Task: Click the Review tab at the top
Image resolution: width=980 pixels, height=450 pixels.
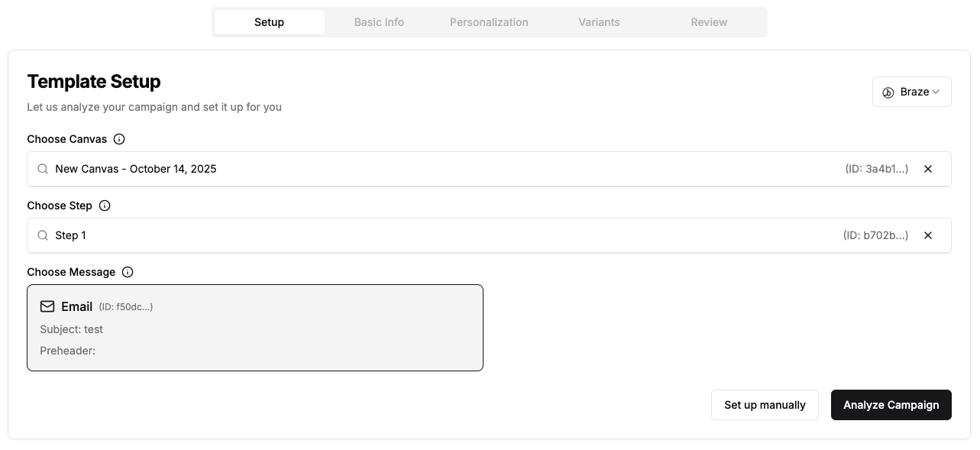Action: click(x=708, y=22)
